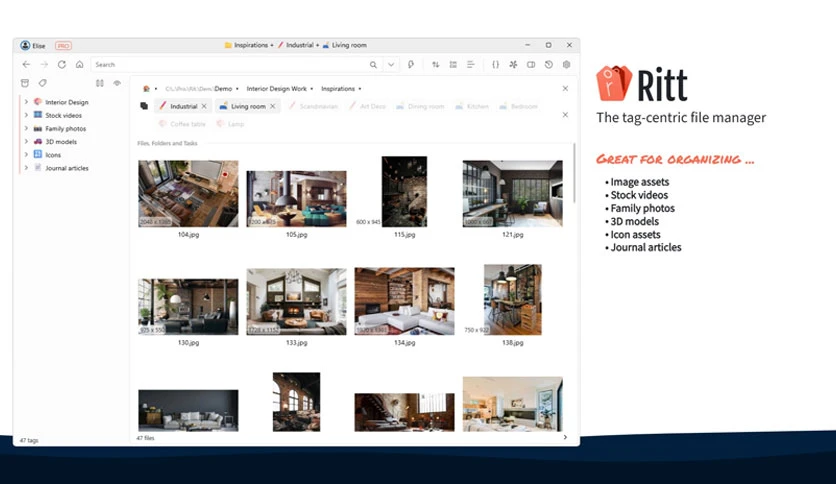Open the Elise user profile
This screenshot has width=836, height=484.
pyautogui.click(x=33, y=45)
